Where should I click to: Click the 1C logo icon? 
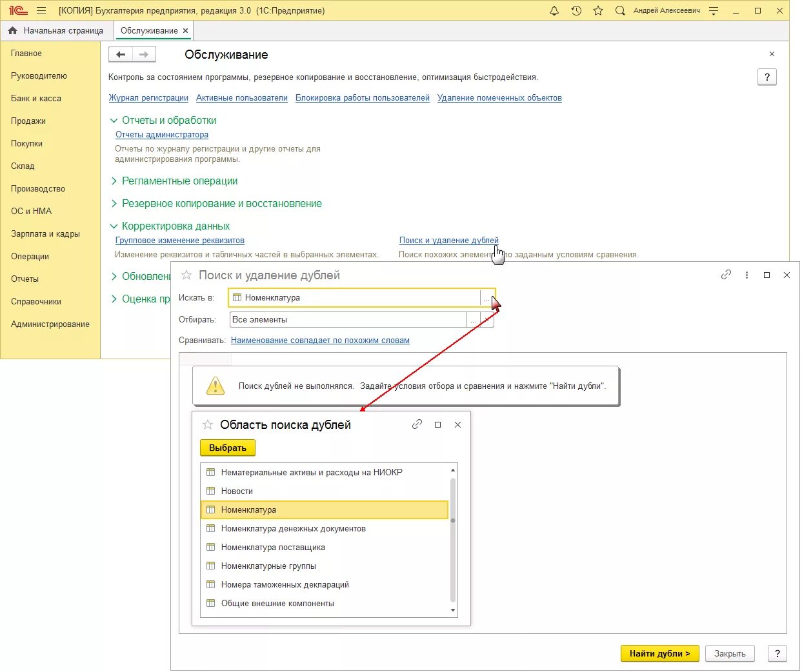click(x=18, y=10)
